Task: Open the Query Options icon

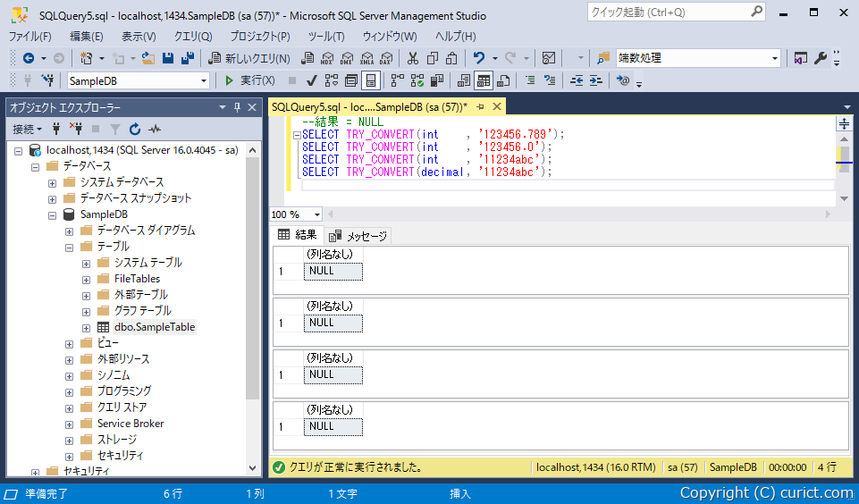Action: click(x=351, y=81)
